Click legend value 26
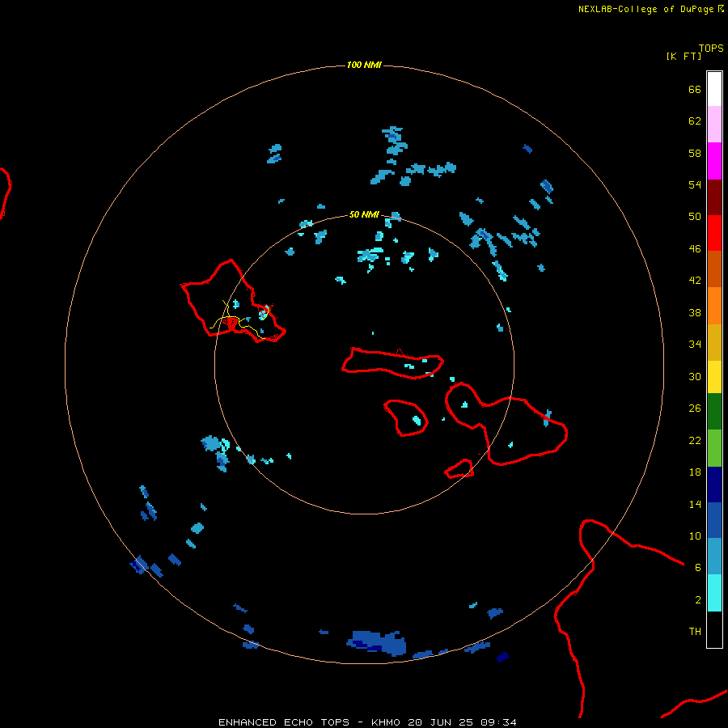Screen dimensions: 728x728 [x=695, y=408]
